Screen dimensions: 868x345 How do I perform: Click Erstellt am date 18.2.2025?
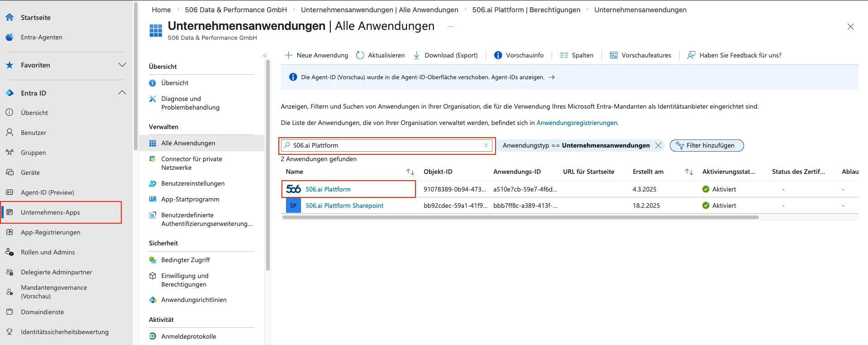(646, 206)
